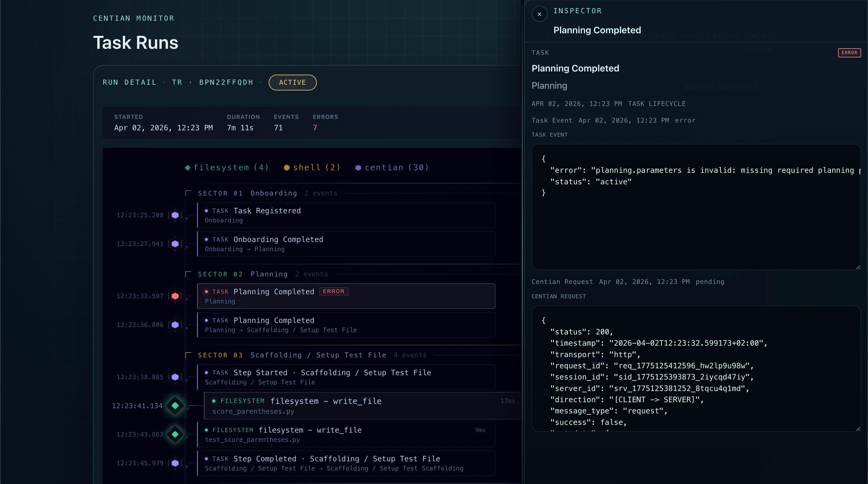Click the red hexagon marker at 12:23:32.597

[175, 296]
